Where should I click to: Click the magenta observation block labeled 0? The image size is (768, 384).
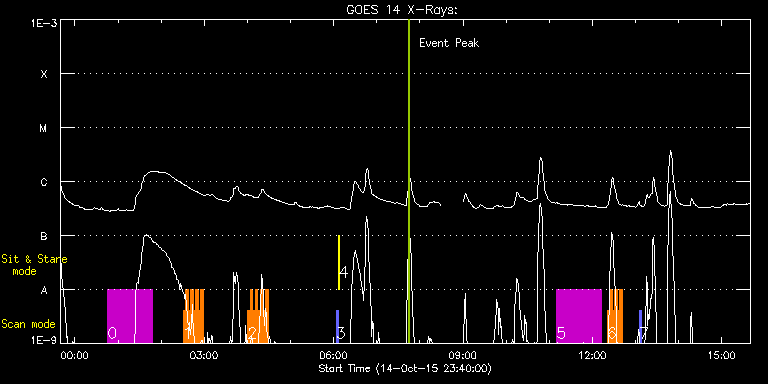pos(130,316)
